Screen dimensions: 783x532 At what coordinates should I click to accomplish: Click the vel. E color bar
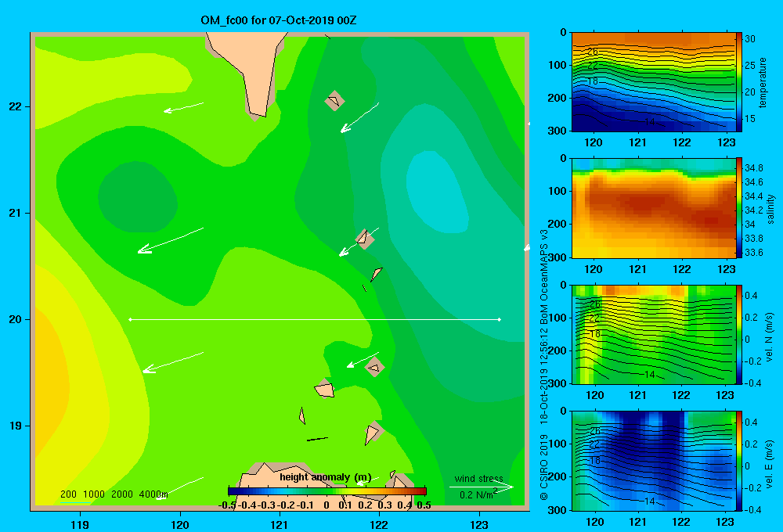(739, 461)
